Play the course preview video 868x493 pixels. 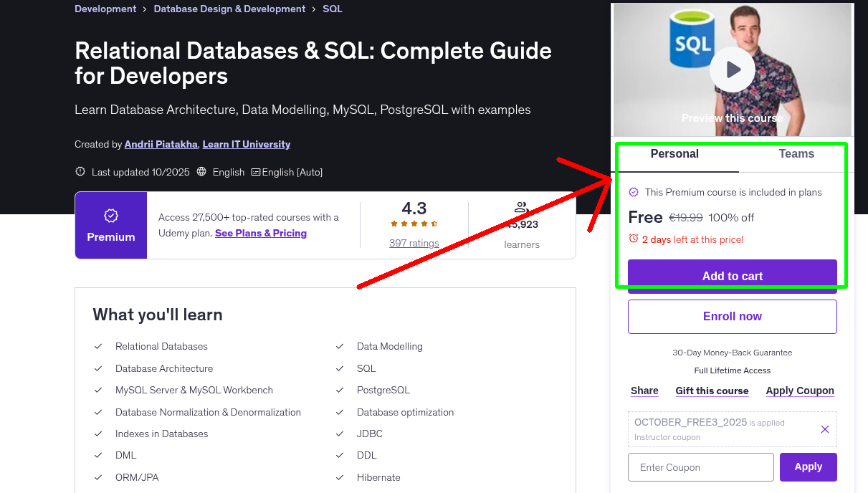732,69
